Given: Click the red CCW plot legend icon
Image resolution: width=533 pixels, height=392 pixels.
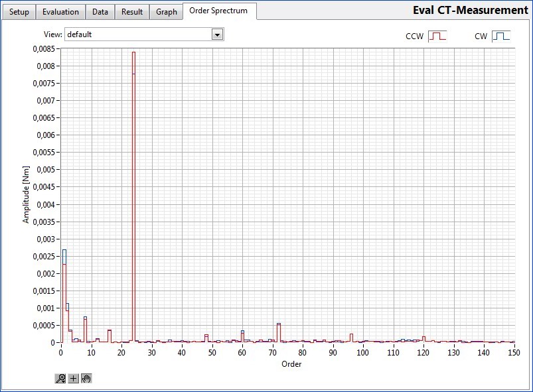Looking at the screenshot, I should (x=438, y=36).
